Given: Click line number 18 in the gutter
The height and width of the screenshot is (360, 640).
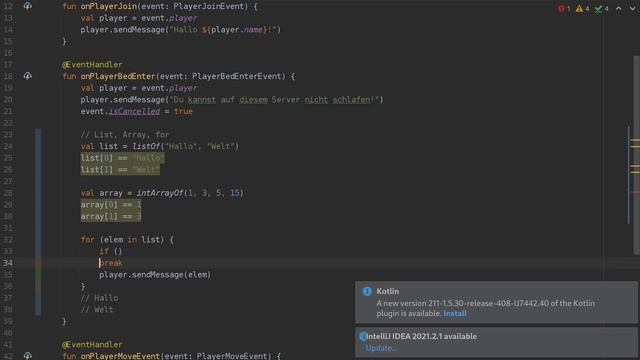Looking at the screenshot, I should (8, 76).
